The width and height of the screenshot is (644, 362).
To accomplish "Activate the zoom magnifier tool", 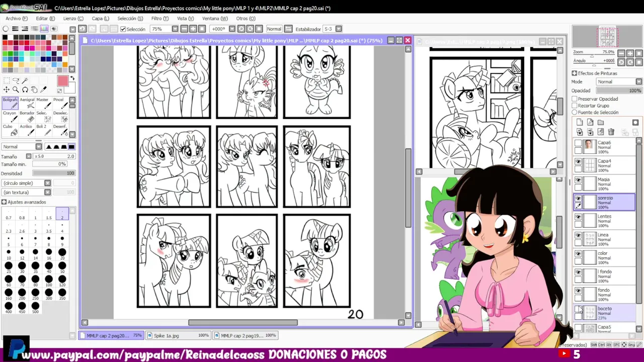I will coord(16,89).
